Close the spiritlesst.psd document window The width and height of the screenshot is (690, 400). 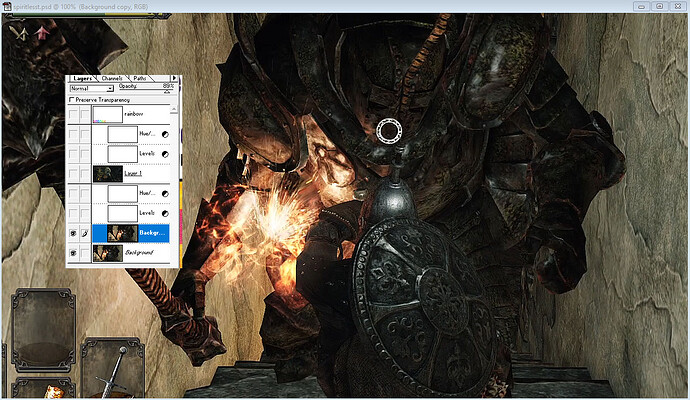pos(678,6)
